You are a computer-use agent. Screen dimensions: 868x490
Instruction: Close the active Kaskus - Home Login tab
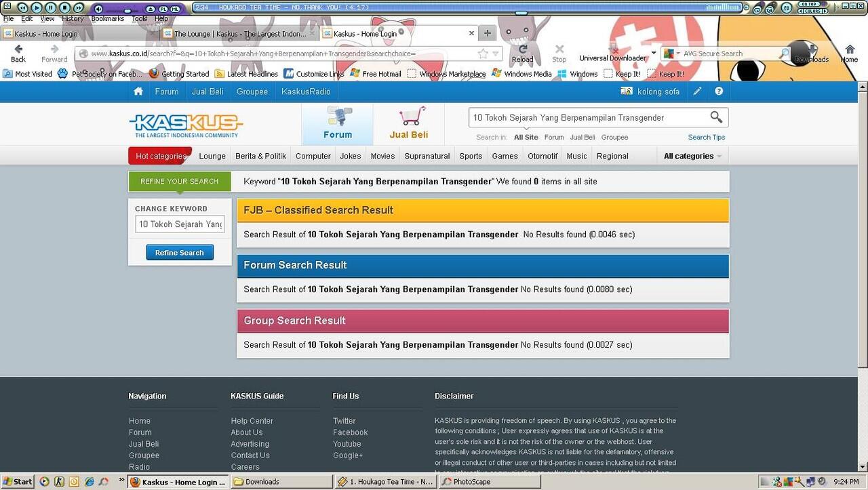coord(471,33)
